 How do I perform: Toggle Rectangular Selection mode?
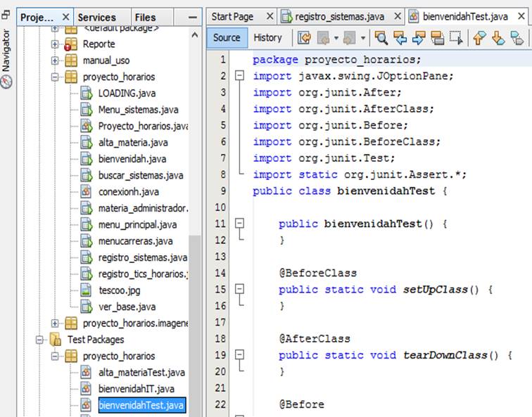click(455, 38)
